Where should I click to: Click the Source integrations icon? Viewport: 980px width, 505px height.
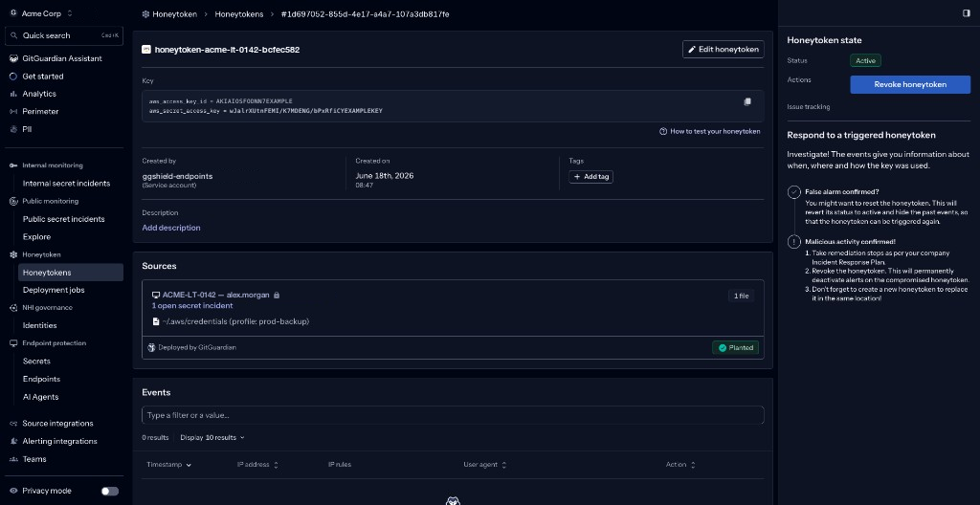coord(13,423)
